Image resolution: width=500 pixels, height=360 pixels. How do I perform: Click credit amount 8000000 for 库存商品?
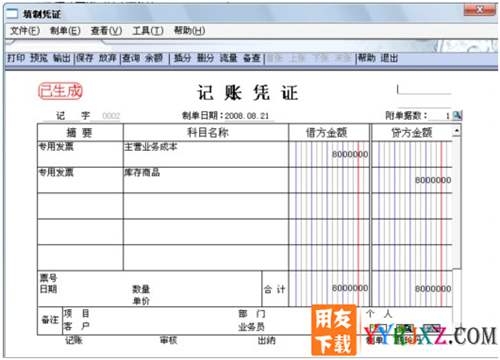(433, 180)
